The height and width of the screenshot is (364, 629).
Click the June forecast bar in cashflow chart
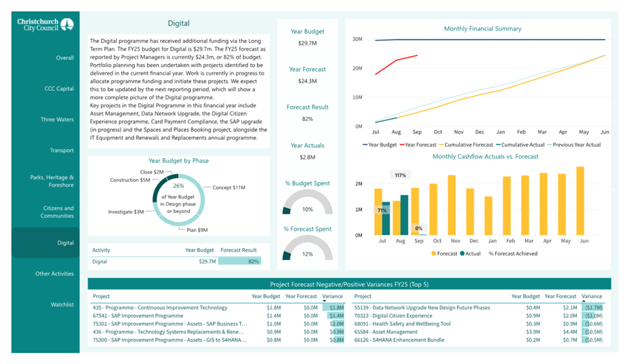tap(580, 201)
